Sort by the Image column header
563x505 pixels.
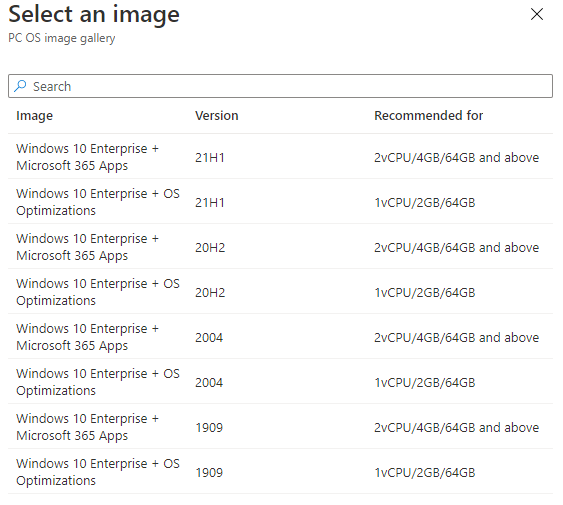pyautogui.click(x=34, y=116)
